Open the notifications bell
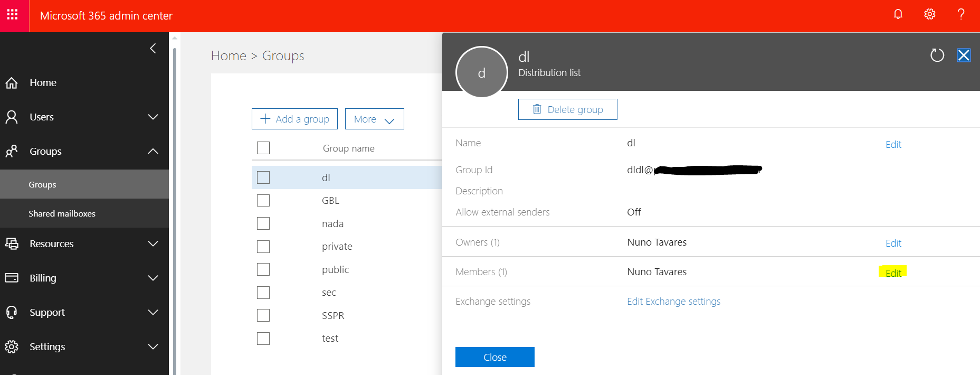980x375 pixels. click(x=898, y=14)
